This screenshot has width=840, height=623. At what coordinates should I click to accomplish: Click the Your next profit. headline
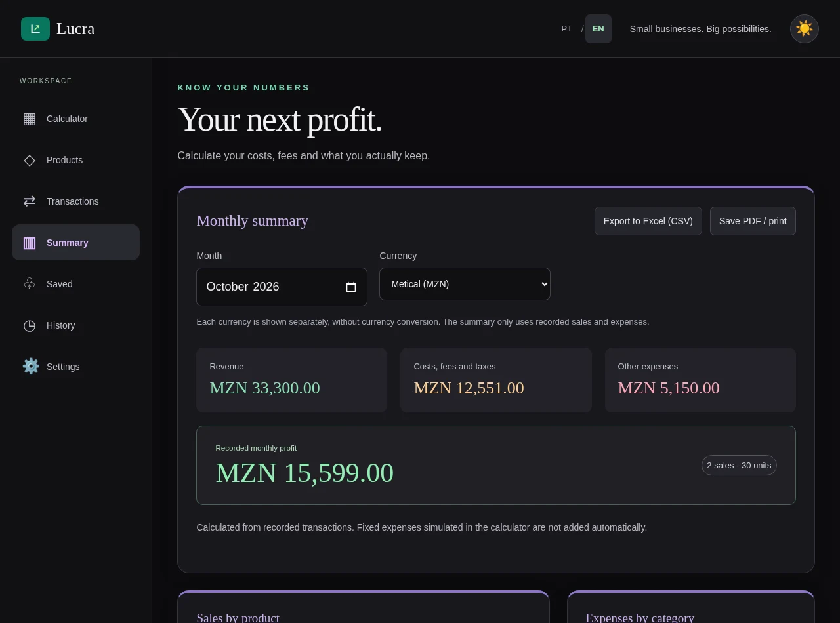pos(280,119)
